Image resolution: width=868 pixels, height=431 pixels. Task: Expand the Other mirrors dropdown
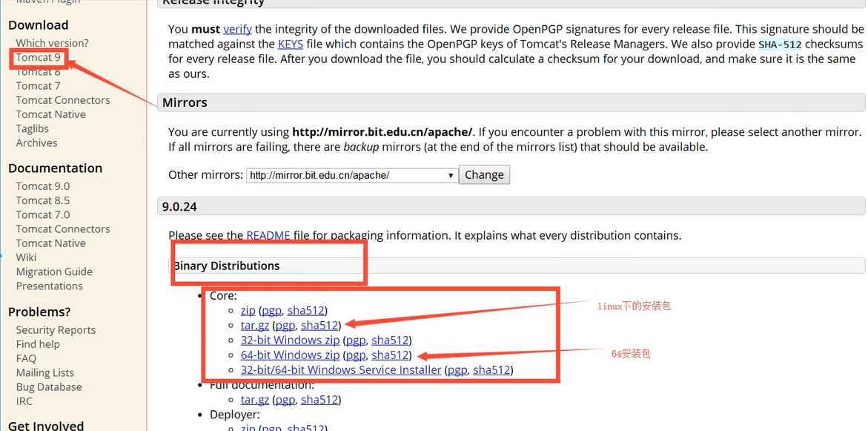352,175
